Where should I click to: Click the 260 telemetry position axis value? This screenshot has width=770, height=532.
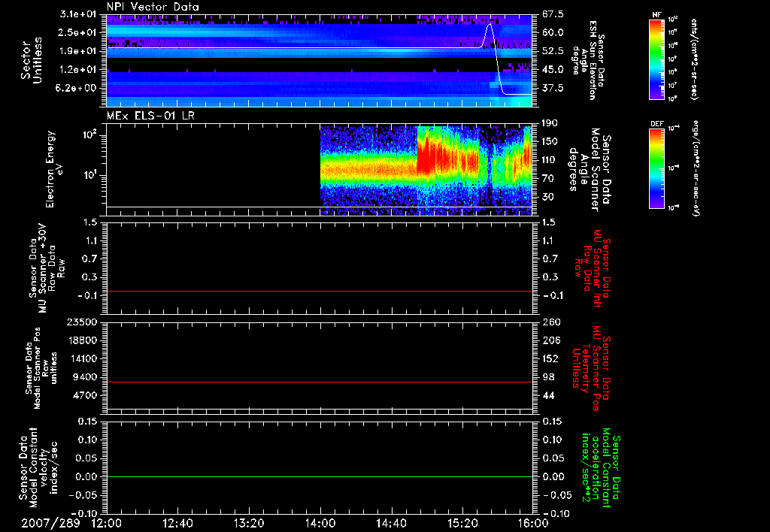coord(550,322)
